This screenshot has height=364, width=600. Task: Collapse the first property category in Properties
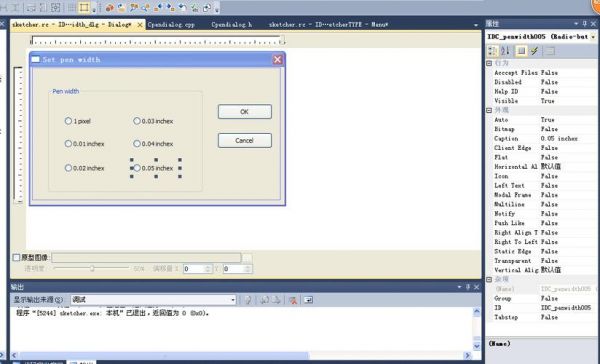pyautogui.click(x=489, y=63)
